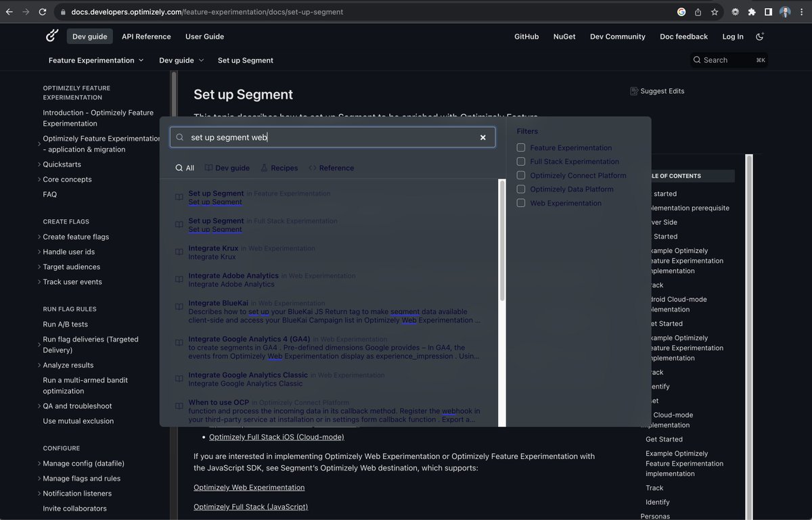Select the Recipes search tab
Image resolution: width=812 pixels, height=520 pixels.
279,168
